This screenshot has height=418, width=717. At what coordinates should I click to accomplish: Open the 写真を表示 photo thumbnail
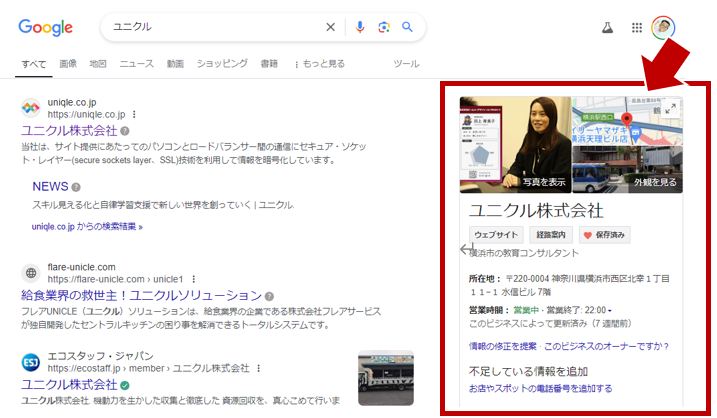point(515,144)
